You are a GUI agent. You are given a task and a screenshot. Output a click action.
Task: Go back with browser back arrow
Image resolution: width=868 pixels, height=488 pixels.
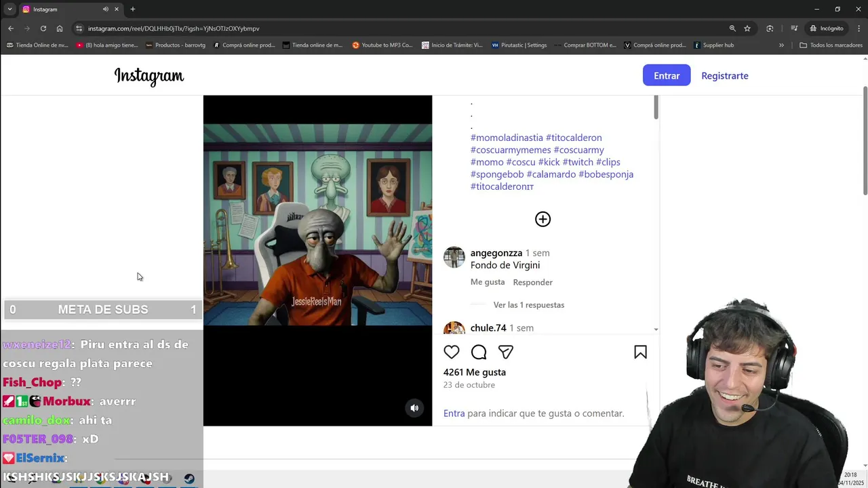[x=11, y=28]
